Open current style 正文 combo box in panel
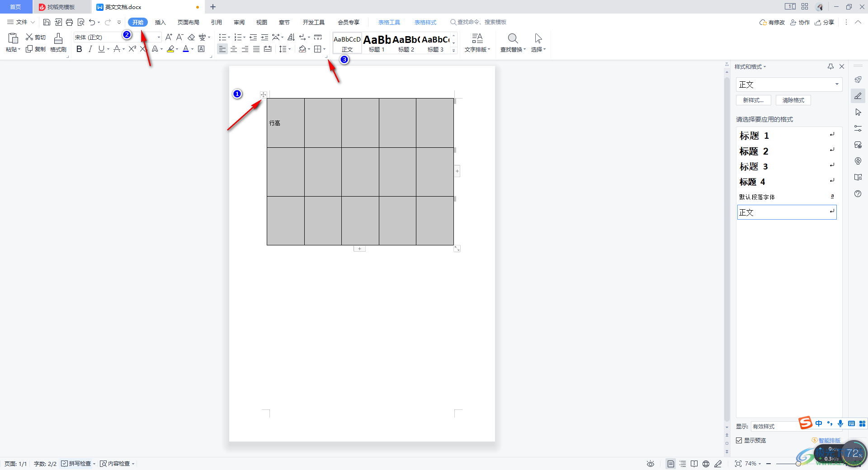868x470 pixels. 789,85
